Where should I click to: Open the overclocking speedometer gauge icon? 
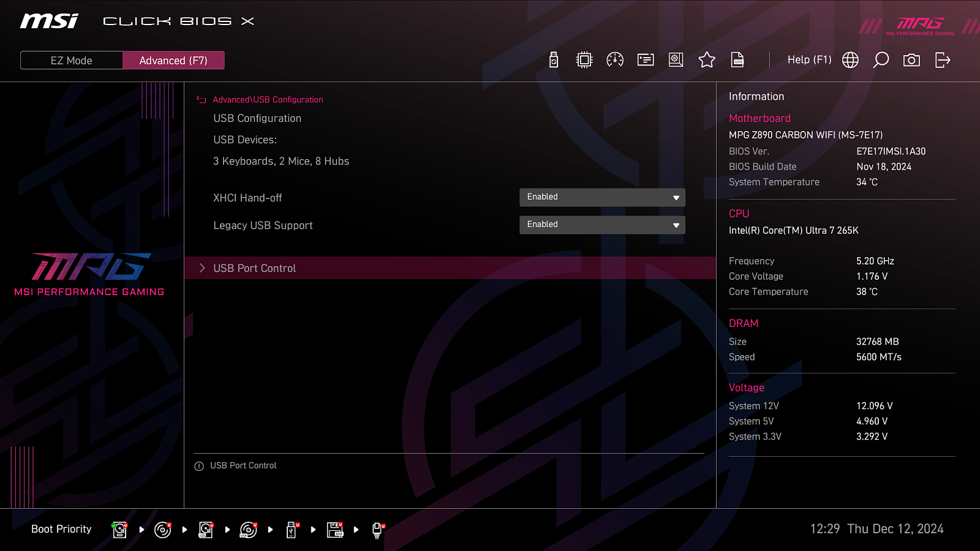pos(615,60)
